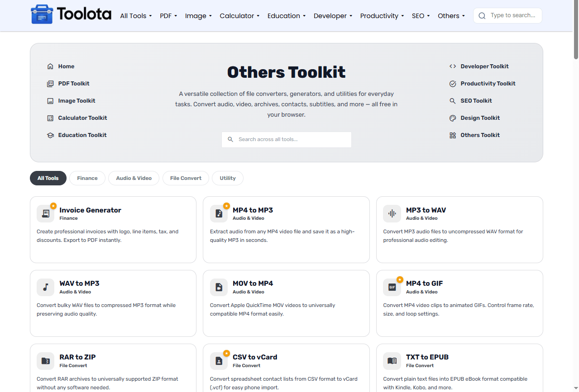Click the Productivity Toolkit checkmark icon
This screenshot has width=579, height=392.
[x=453, y=84]
